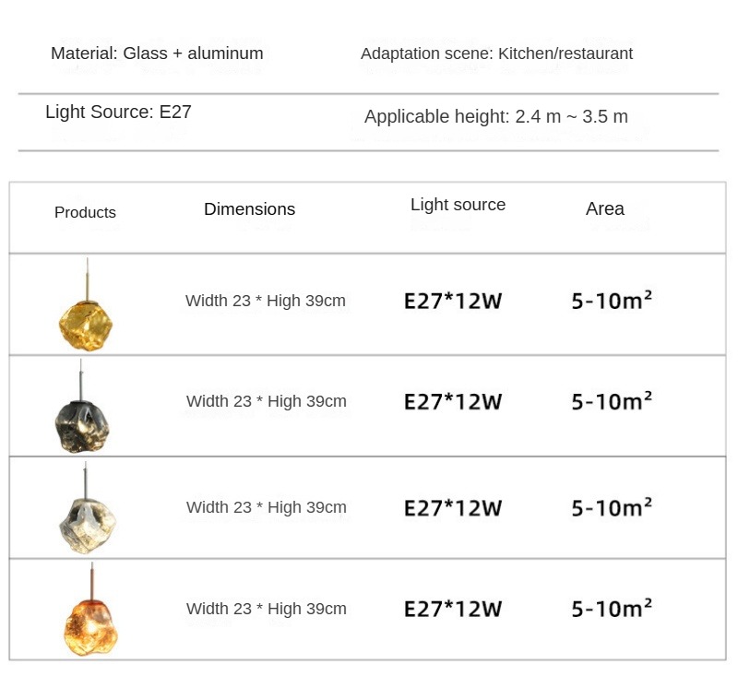Select the smoky gray pendant lamp image
The height and width of the screenshot is (700, 738).
pos(82,421)
